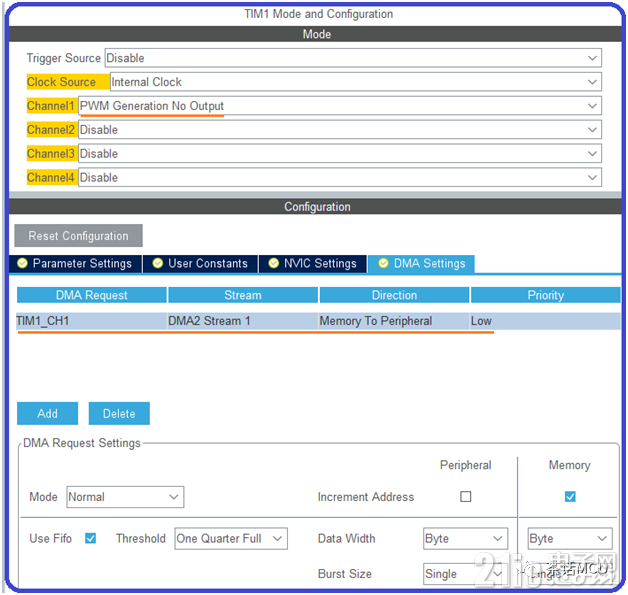The image size is (628, 595).
Task: Open the Trigger Source dropdown
Action: pyautogui.click(x=353, y=58)
